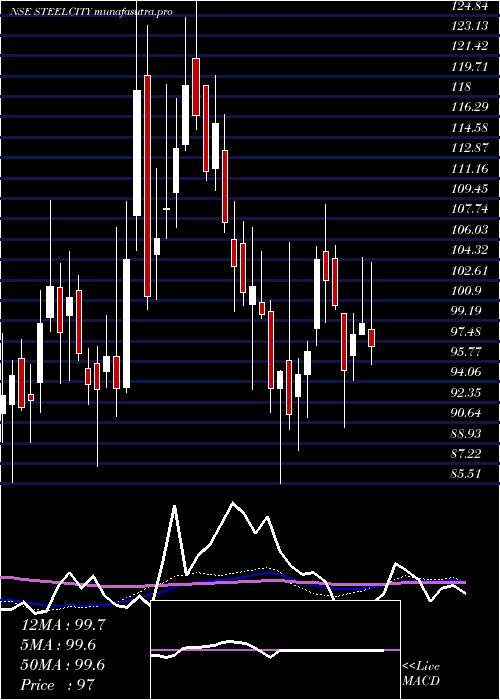
Task: Click the 107.74 price axis label
Action: click(x=470, y=209)
